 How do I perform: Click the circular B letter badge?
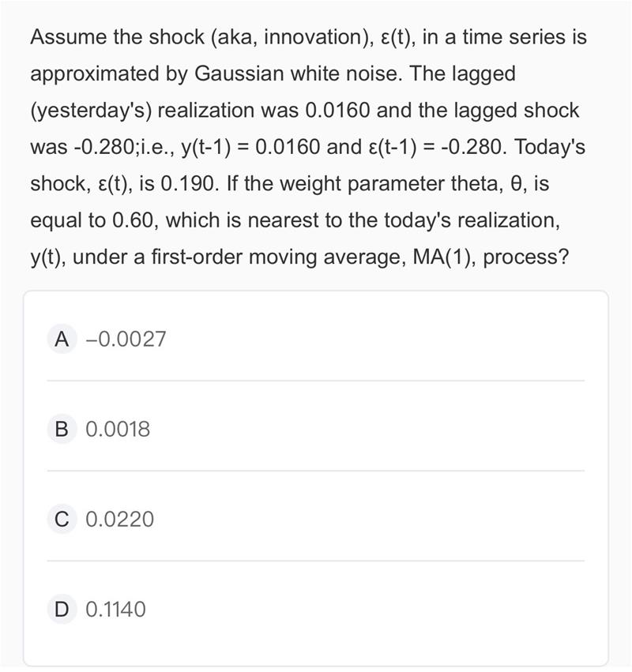pyautogui.click(x=62, y=429)
